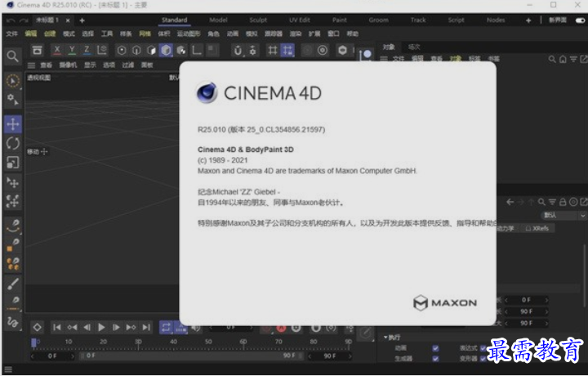Open the 默认 dropdown in attributes panel
The height and width of the screenshot is (376, 588).
[563, 216]
